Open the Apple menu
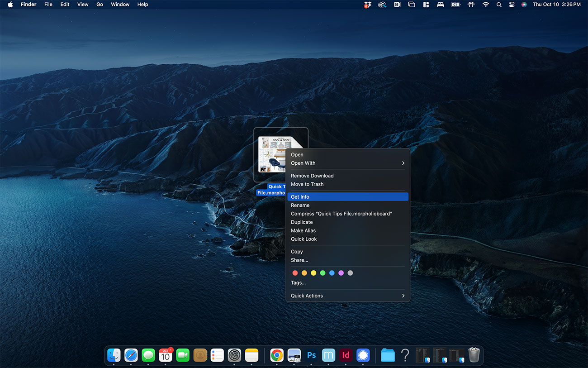Screen dimensions: 588x368 click(10, 5)
